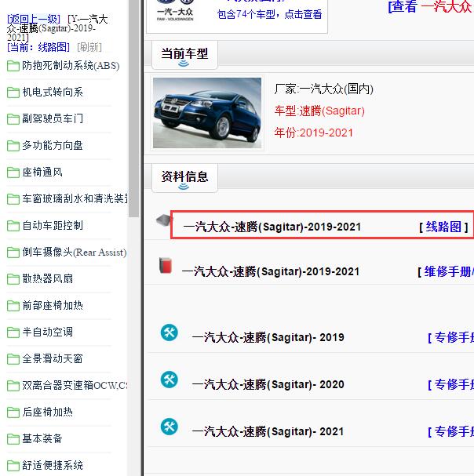Go back via 返回上一级 link
The height and width of the screenshot is (476, 474).
[34, 19]
